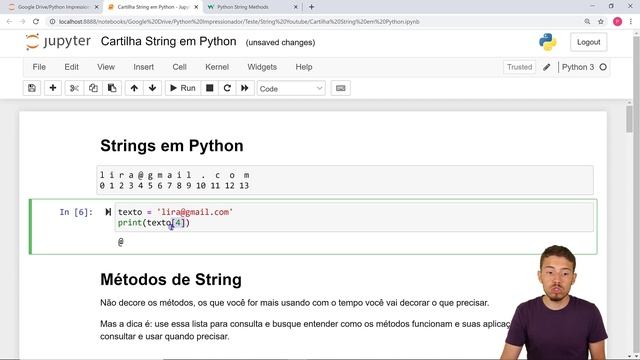Open the Edit menu
This screenshot has width=640, height=360.
[x=71, y=67]
